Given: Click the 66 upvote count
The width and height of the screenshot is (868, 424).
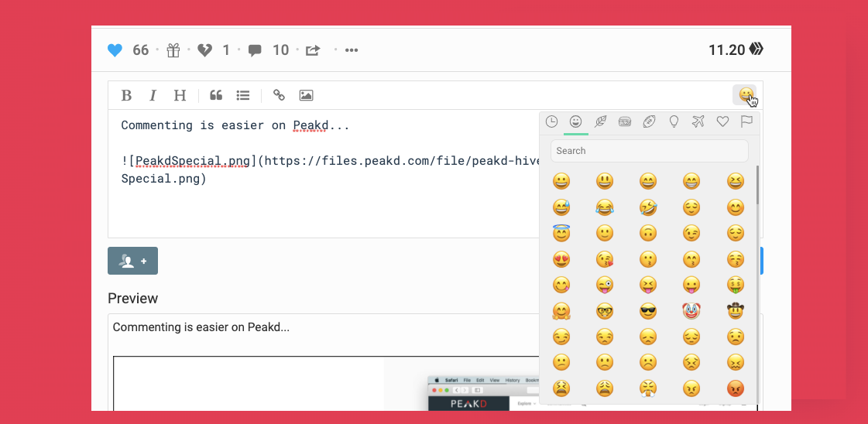Looking at the screenshot, I should (141, 50).
